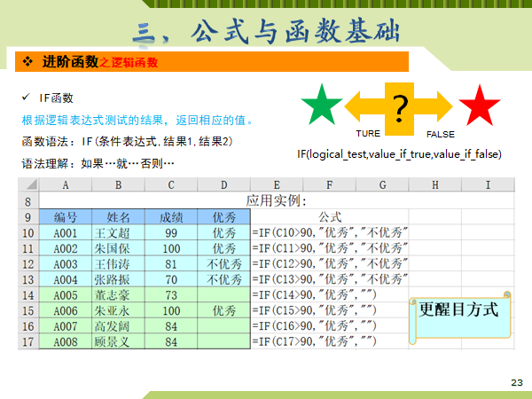The width and height of the screenshot is (532, 399).
Task: Click cell 'A002'
Action: [x=66, y=248]
